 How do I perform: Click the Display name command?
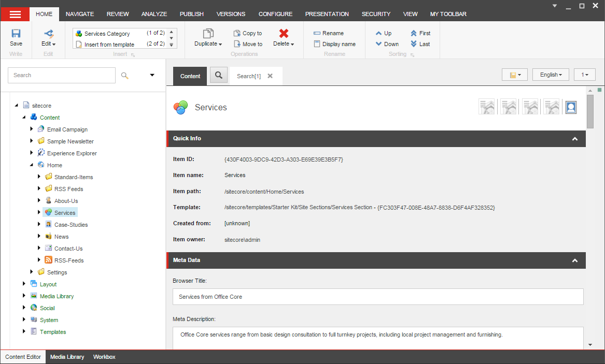[335, 44]
